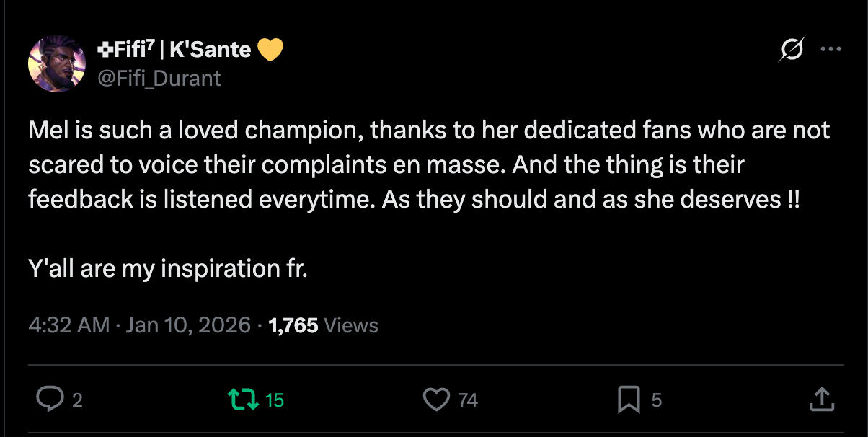Visit the @Fifi_Durant handle link
The image size is (868, 437).
point(159,77)
